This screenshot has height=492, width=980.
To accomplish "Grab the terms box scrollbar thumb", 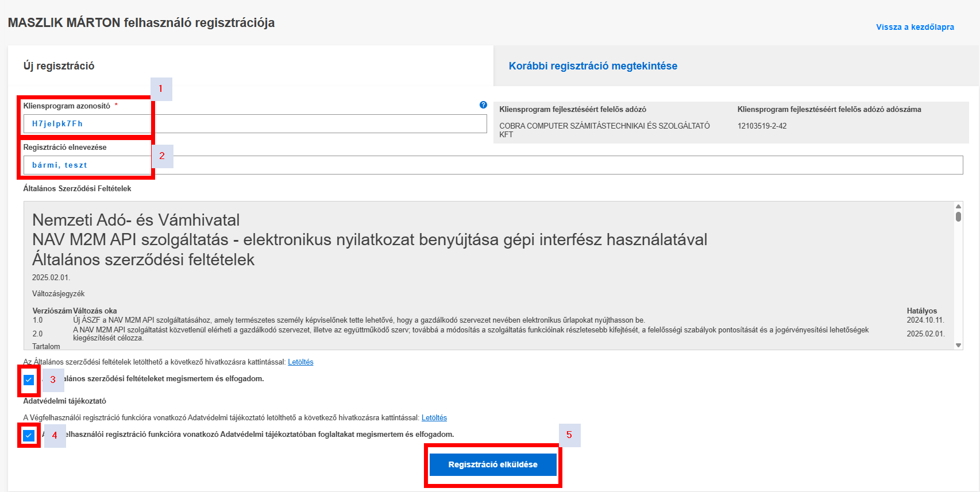I will (x=958, y=216).
